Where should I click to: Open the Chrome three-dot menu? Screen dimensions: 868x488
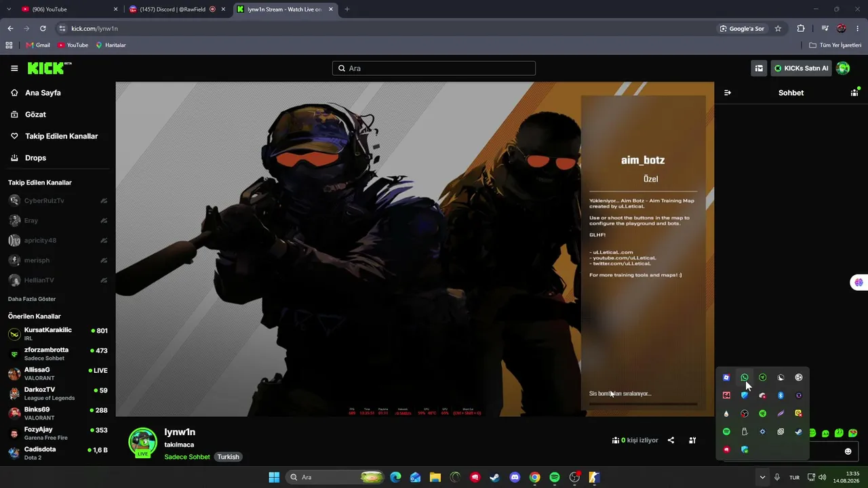pos(858,28)
